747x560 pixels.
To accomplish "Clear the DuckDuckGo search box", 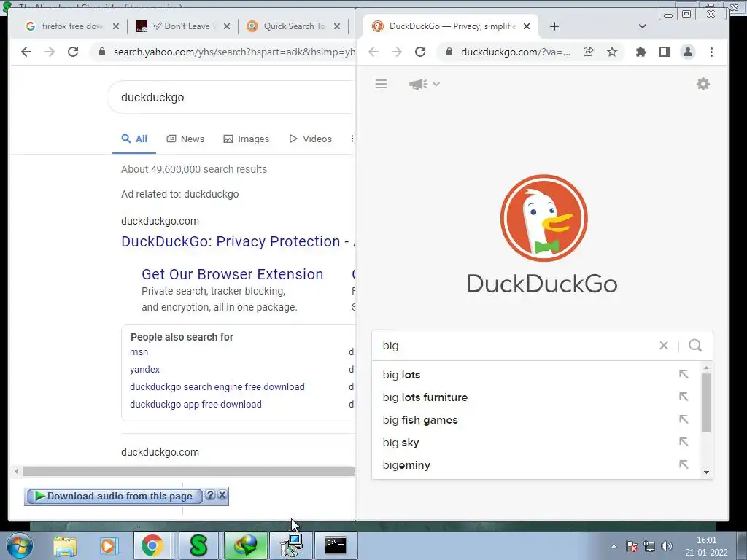I will (664, 345).
